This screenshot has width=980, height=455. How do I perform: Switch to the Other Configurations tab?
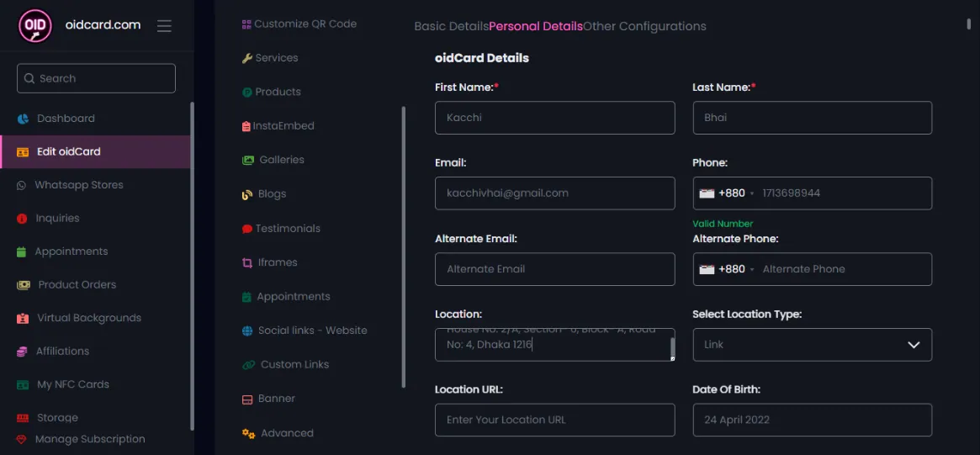coord(644,26)
